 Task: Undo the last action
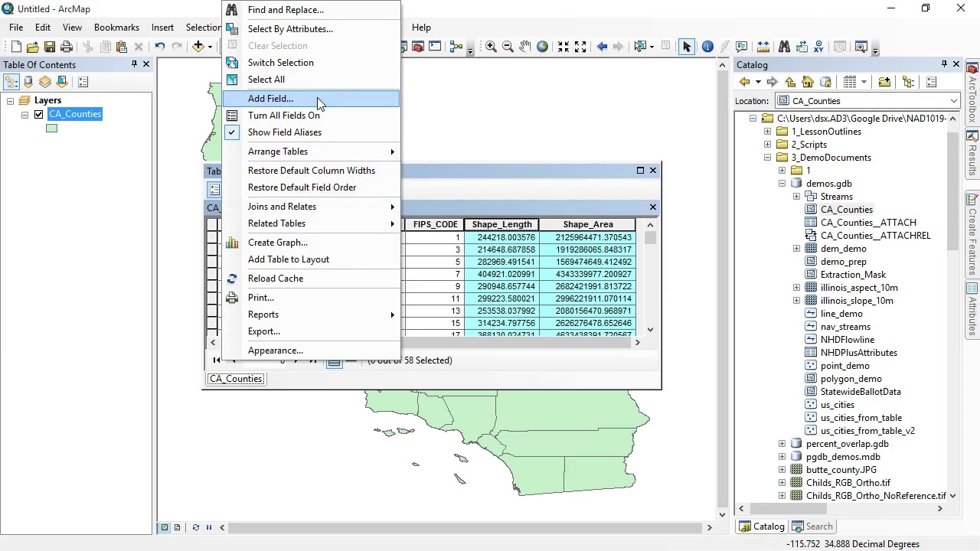(159, 47)
